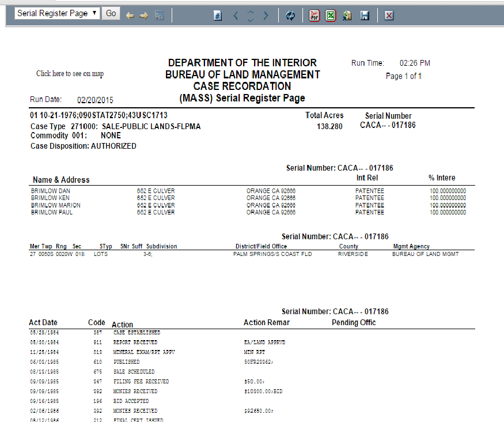Viewport: 504px width, 422px height.
Task: Click the up/down page stepper
Action: [251, 16]
